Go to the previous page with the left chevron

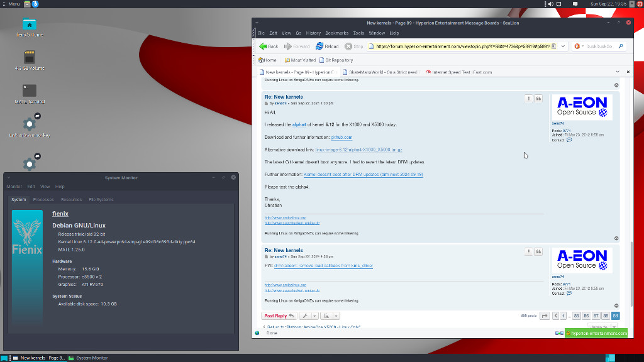[556, 315]
